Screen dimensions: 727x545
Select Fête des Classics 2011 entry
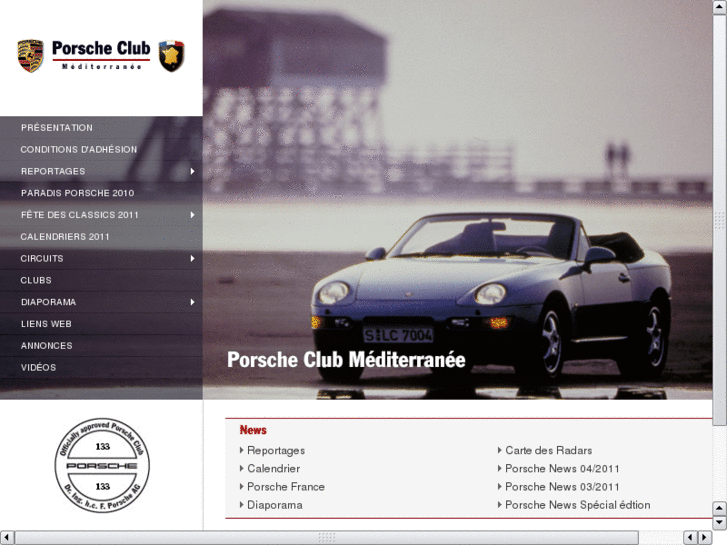(x=79, y=215)
